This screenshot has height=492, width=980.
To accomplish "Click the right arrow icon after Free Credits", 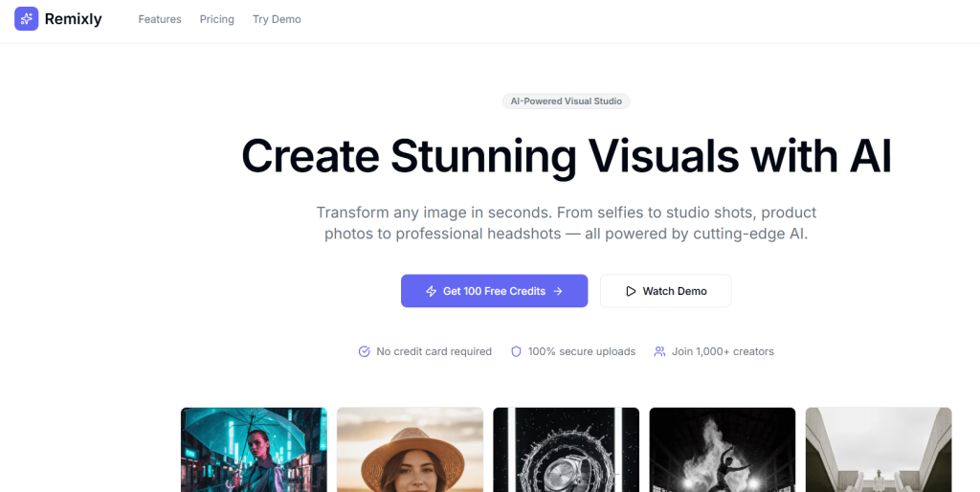I will tap(558, 291).
